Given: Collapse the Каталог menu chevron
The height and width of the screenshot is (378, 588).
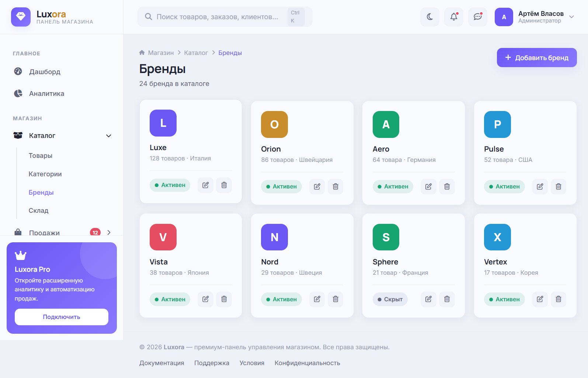Looking at the screenshot, I should coord(109,136).
